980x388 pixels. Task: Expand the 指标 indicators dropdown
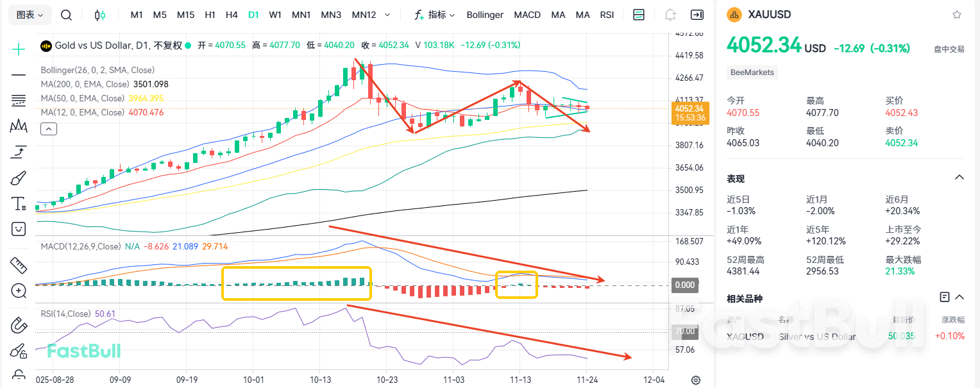[x=435, y=15]
